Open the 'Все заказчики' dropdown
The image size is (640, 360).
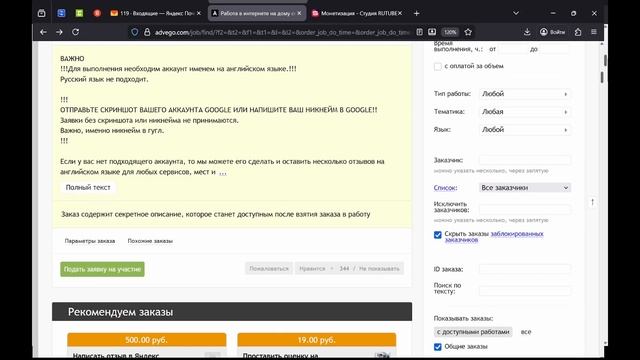point(525,188)
